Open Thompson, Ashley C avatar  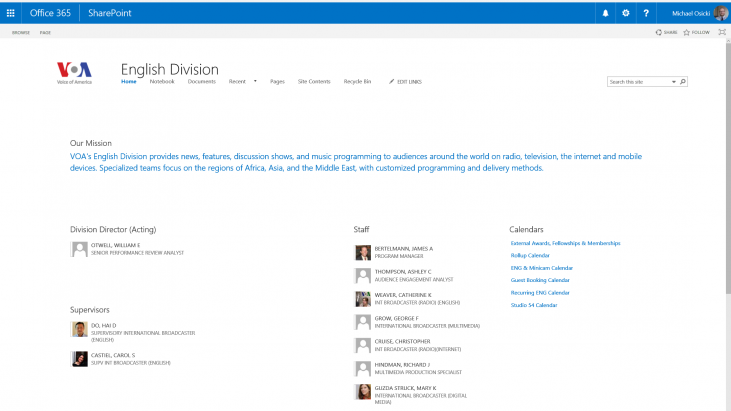(363, 275)
